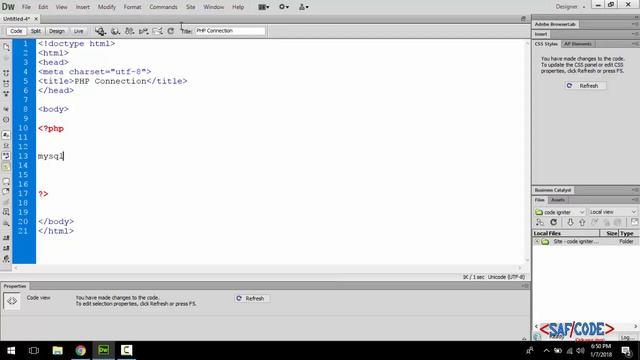Click Balance Braces icon
The height and width of the screenshot is (360, 640).
6,120
